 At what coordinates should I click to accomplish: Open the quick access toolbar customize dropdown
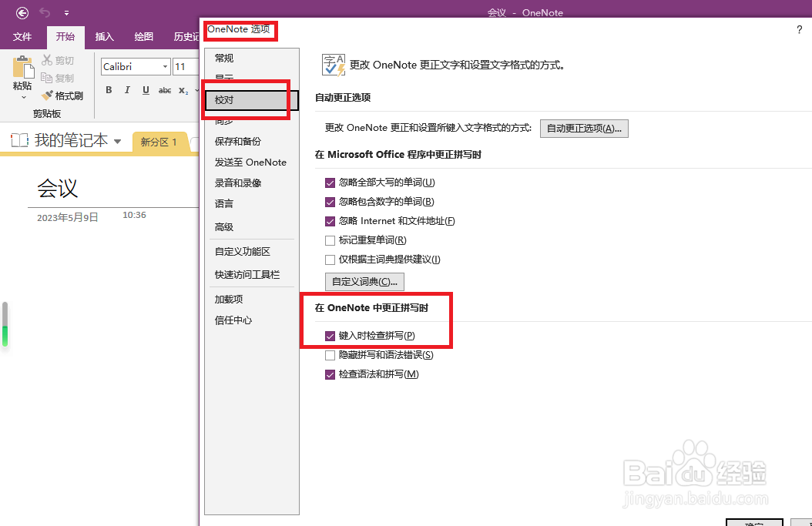[x=66, y=13]
